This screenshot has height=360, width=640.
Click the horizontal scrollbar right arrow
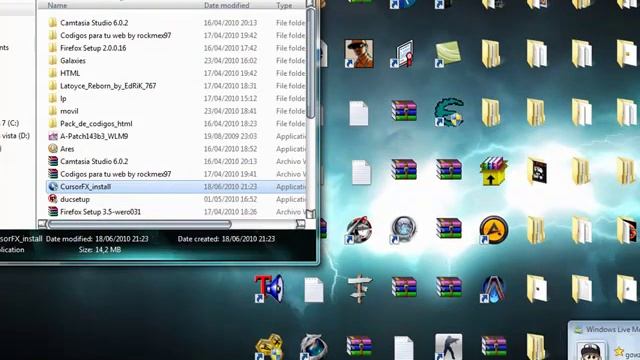300,224
